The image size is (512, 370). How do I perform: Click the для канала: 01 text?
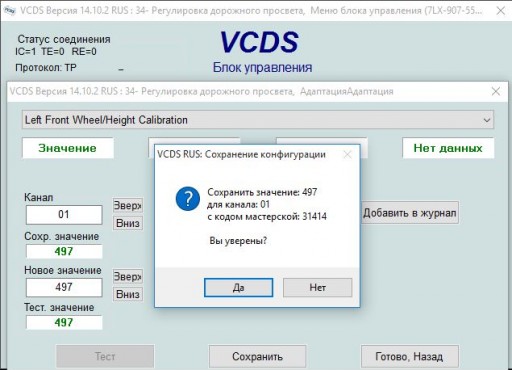tap(238, 204)
